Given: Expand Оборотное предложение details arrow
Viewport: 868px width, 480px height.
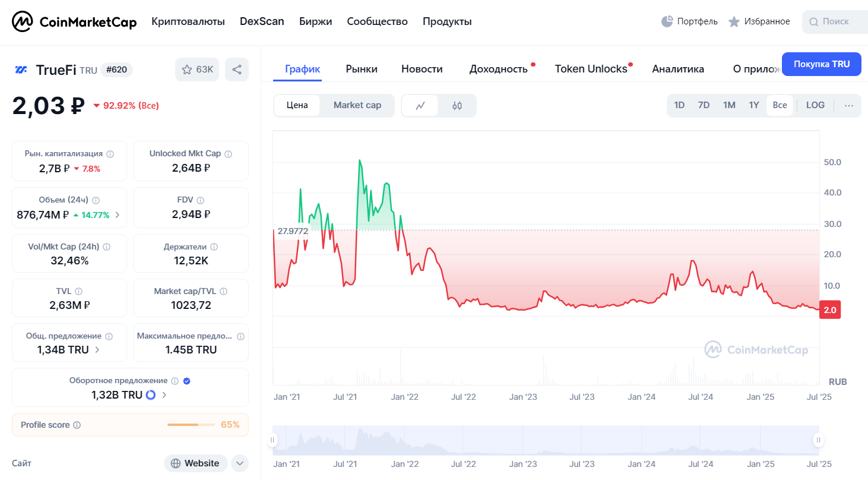Looking at the screenshot, I should click(x=164, y=394).
